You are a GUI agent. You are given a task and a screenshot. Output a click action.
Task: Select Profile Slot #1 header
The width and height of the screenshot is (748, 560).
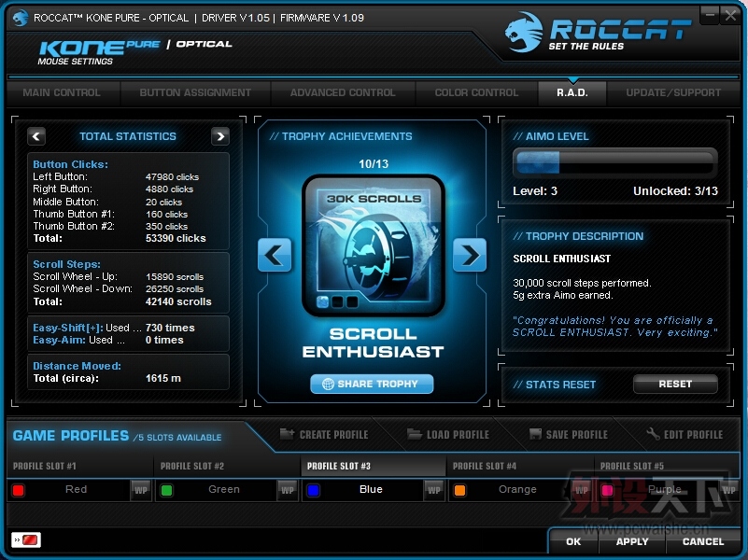click(80, 466)
